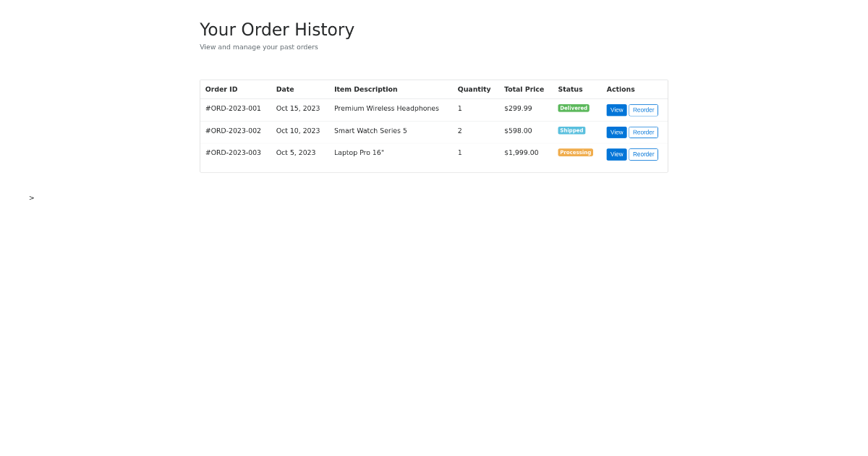Click the Quantity column header

point(474,89)
